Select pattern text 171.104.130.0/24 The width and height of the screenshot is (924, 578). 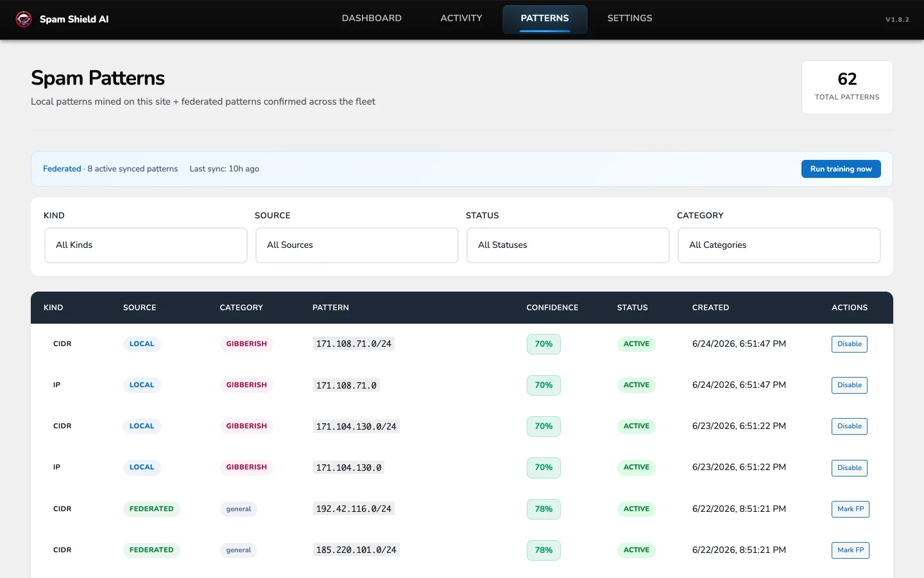(x=356, y=426)
